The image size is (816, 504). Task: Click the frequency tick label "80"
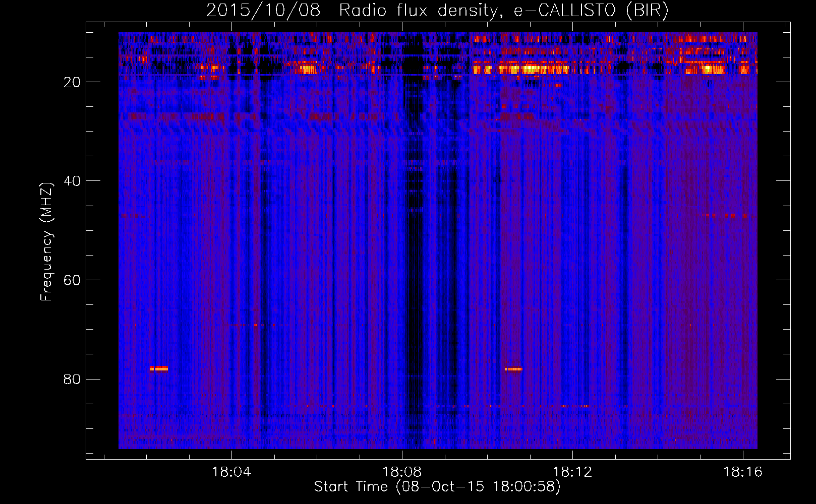(x=73, y=379)
